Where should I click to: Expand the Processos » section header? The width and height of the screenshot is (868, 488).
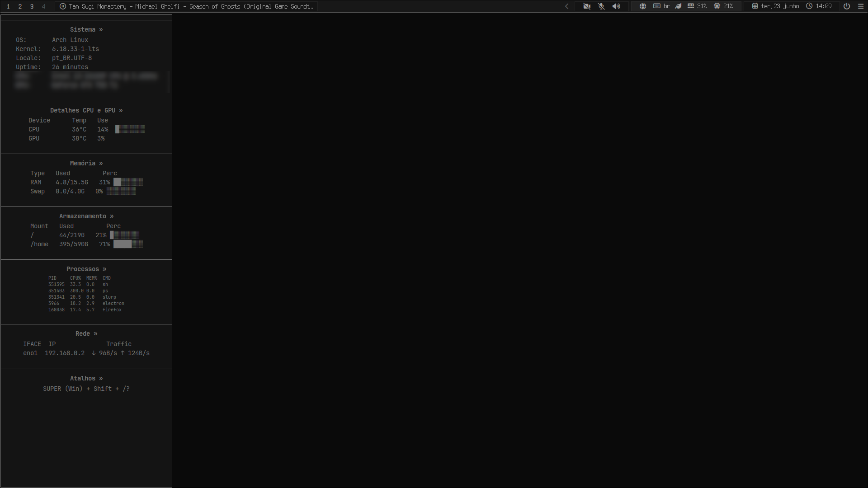(x=86, y=269)
